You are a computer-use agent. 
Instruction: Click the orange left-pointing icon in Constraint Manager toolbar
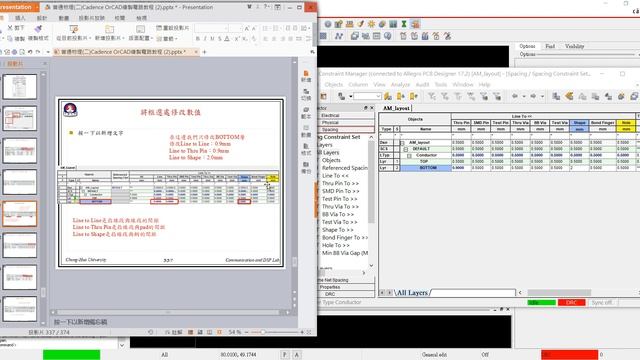pos(569,96)
